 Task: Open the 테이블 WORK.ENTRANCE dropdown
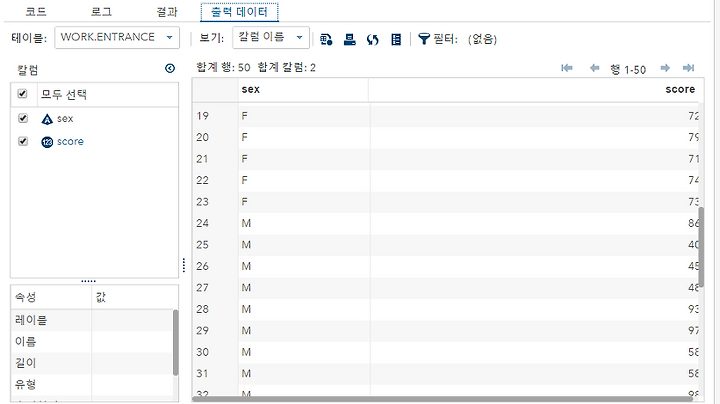click(117, 37)
